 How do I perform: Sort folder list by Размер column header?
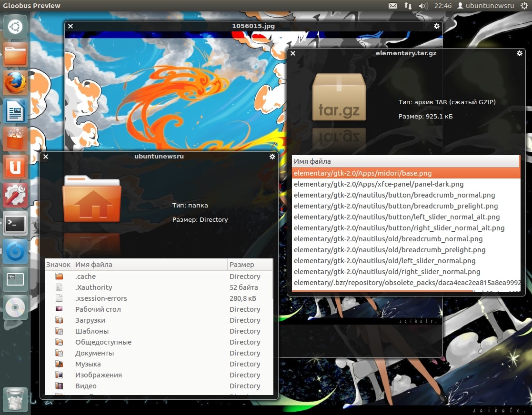pyautogui.click(x=250, y=265)
